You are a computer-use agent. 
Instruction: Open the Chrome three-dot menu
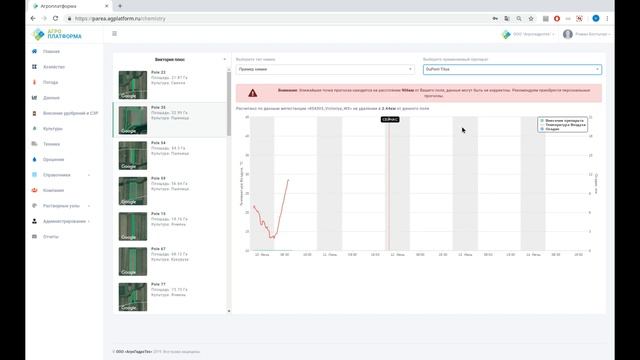(x=607, y=18)
